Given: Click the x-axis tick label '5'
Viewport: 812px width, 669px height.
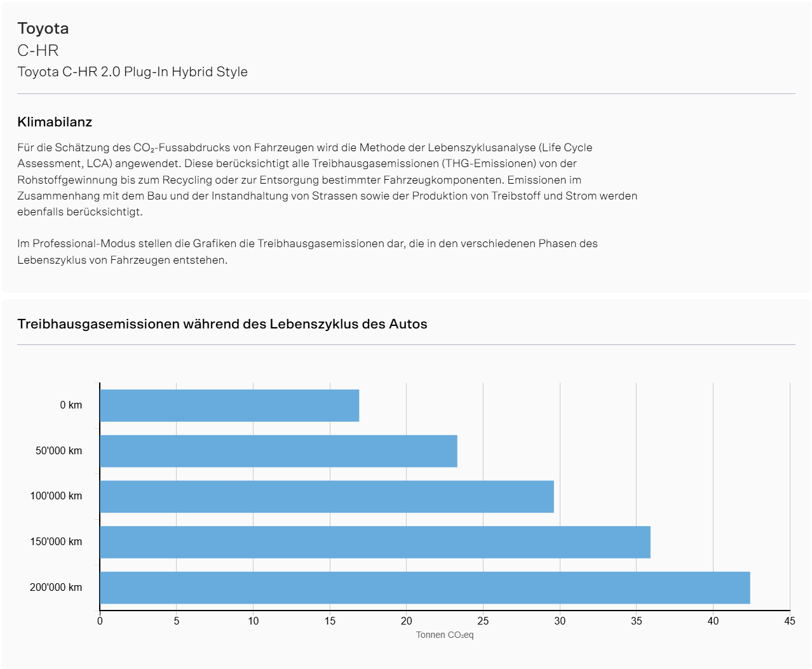Looking at the screenshot, I should pos(177,621).
